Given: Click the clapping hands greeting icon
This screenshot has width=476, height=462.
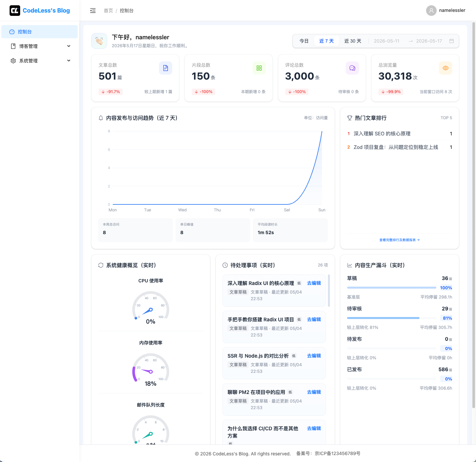Looking at the screenshot, I should click(99, 41).
